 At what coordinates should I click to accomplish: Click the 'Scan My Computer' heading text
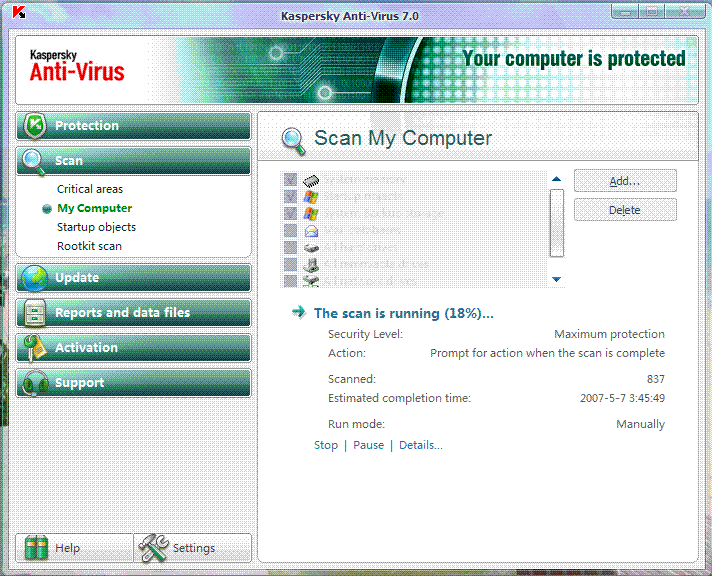click(403, 139)
